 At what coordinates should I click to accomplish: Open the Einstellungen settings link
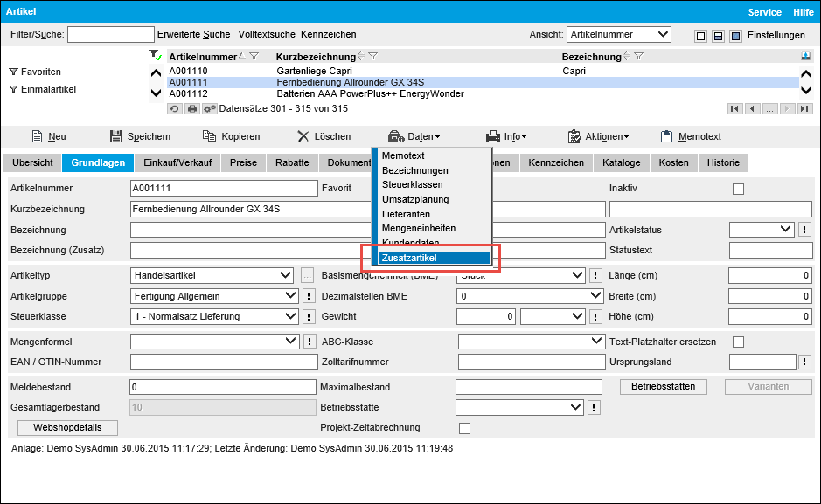776,36
